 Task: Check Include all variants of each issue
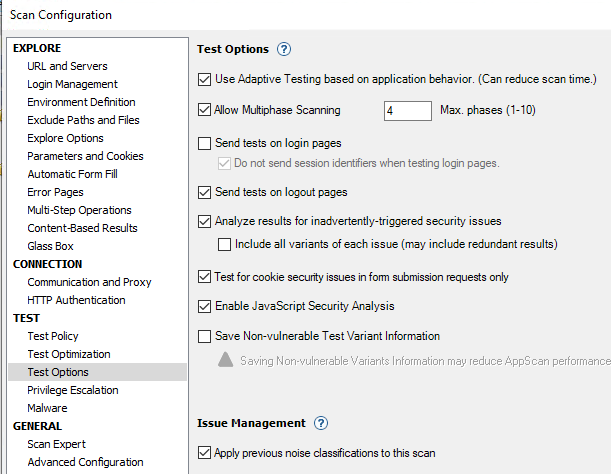click(x=225, y=244)
